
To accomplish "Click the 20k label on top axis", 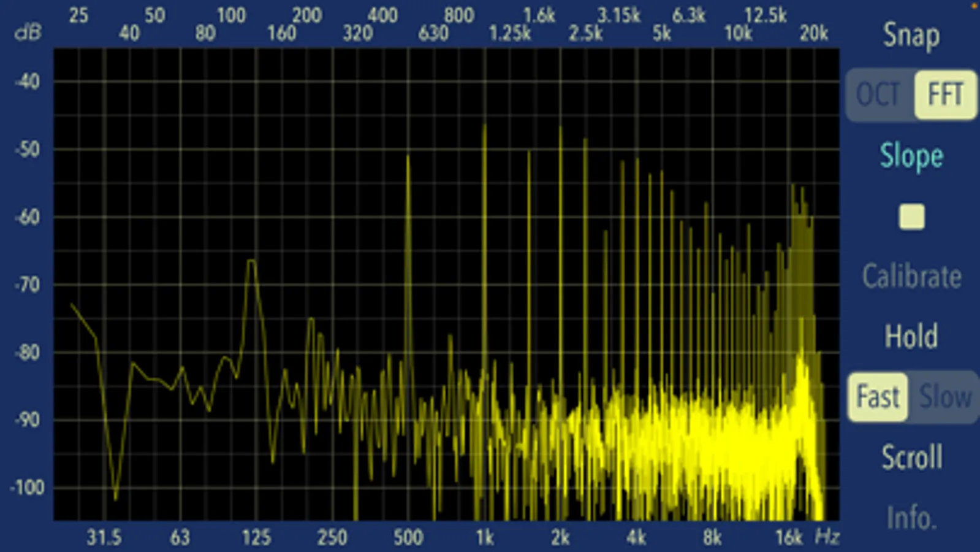I will point(813,33).
